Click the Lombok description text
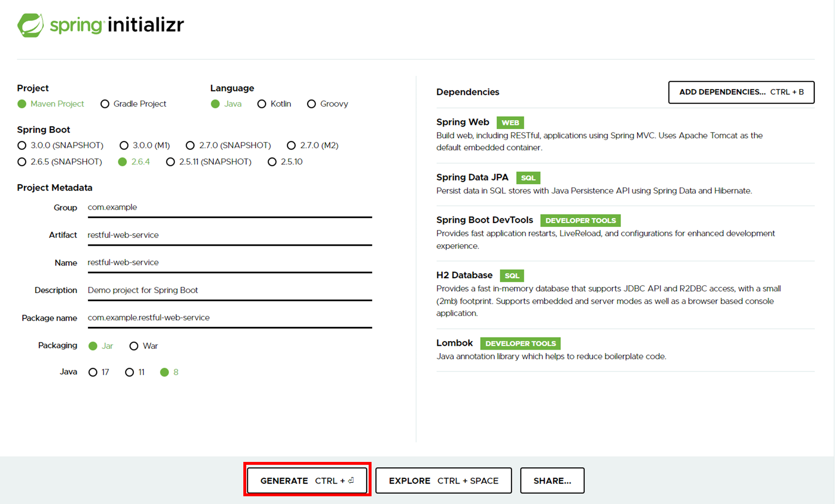The image size is (835, 504). tap(551, 356)
